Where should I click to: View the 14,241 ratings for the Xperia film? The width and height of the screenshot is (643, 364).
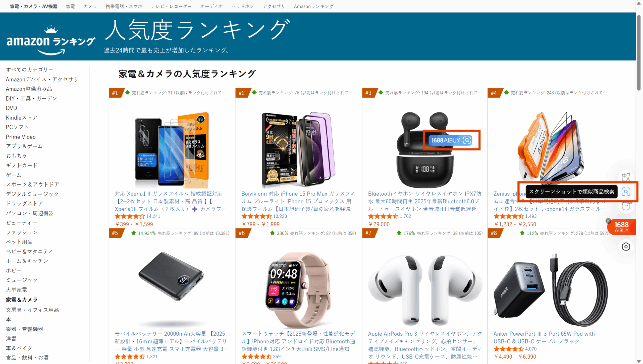point(153,216)
